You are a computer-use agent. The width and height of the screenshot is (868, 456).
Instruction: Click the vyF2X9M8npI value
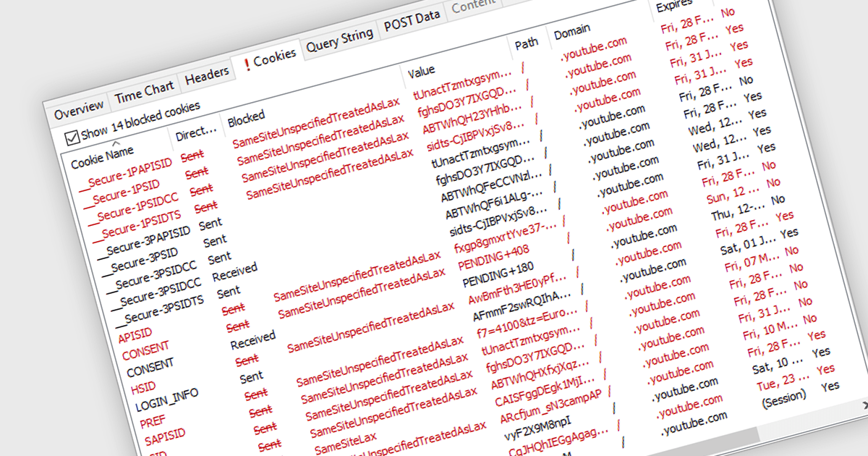(x=537, y=429)
